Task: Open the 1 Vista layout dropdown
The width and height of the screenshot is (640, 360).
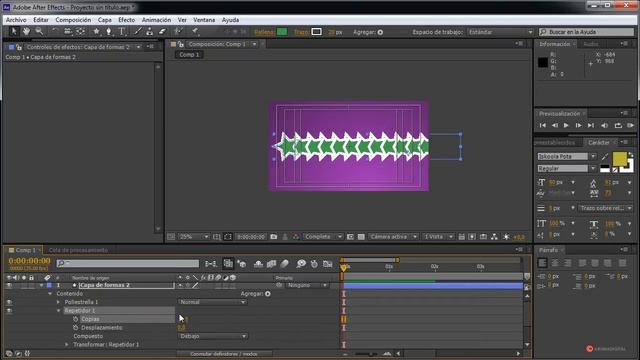Action: [438, 237]
